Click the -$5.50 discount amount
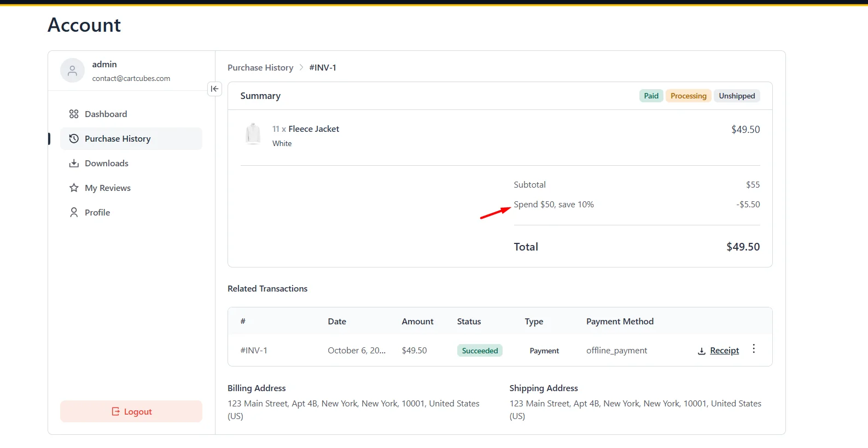 click(x=748, y=205)
